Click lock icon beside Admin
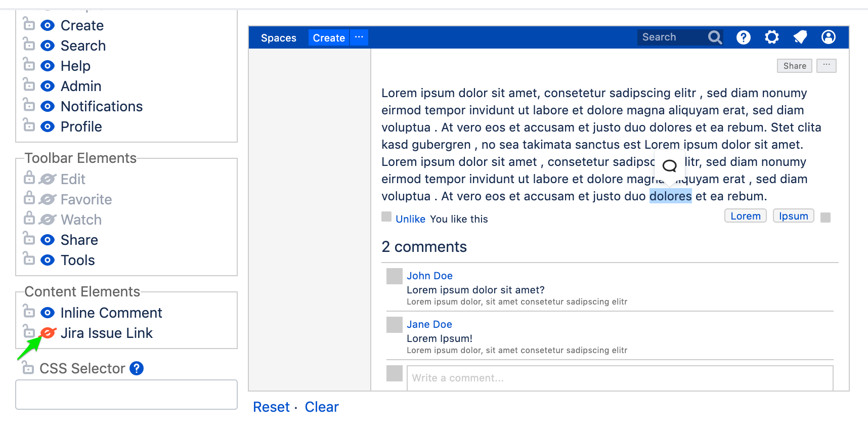The height and width of the screenshot is (431, 868). [29, 84]
